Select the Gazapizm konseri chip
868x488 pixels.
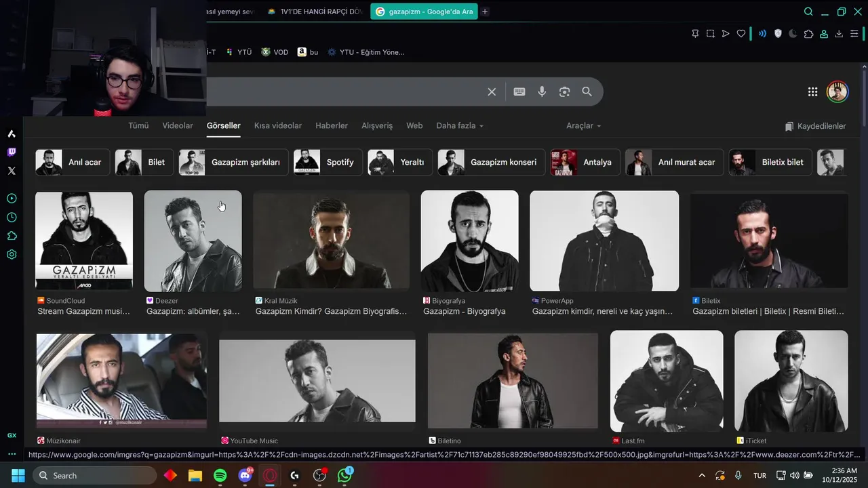[x=492, y=162]
